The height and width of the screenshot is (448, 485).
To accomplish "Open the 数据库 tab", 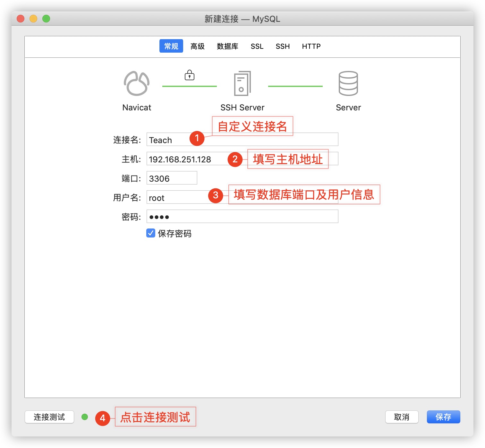I will pos(227,46).
